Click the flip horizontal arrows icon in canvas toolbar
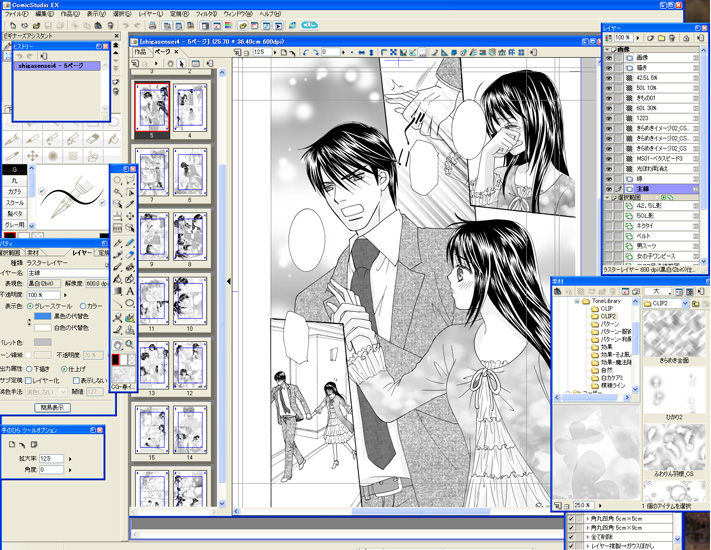Screen dimensions: 711x550 click(x=362, y=53)
